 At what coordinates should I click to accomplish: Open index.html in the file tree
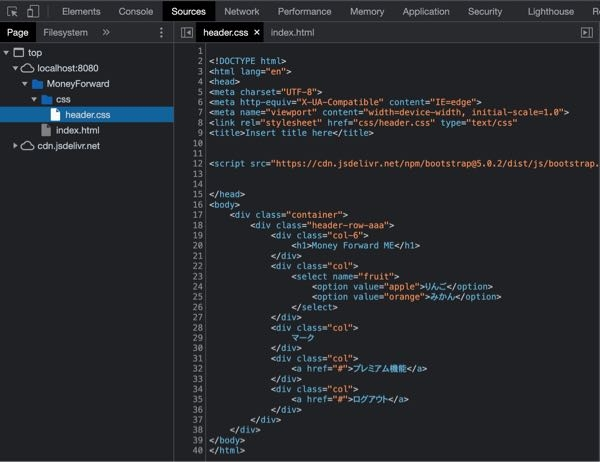coord(77,130)
